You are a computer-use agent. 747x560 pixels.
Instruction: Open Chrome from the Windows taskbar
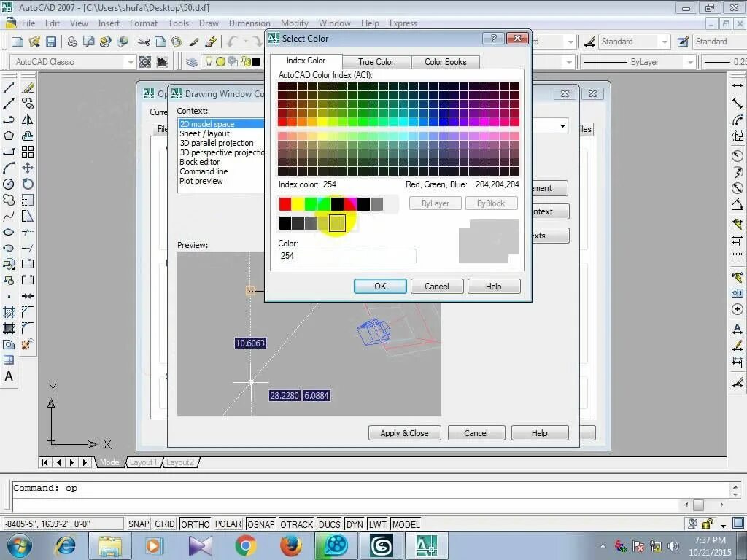tap(245, 545)
